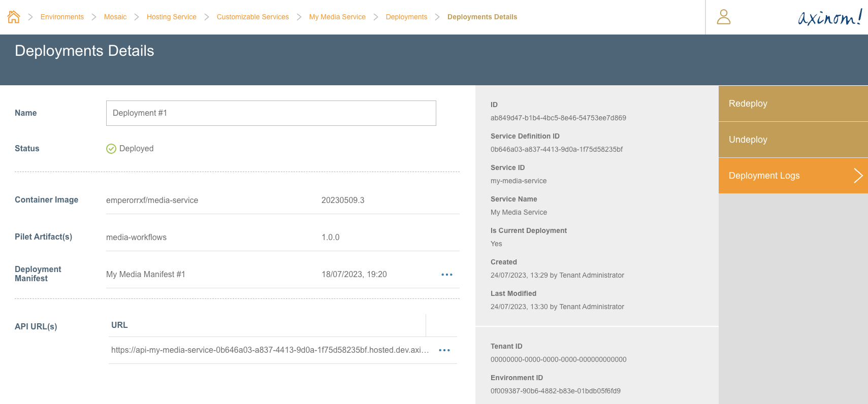Go to Mosaic breadcrumb link

(115, 17)
